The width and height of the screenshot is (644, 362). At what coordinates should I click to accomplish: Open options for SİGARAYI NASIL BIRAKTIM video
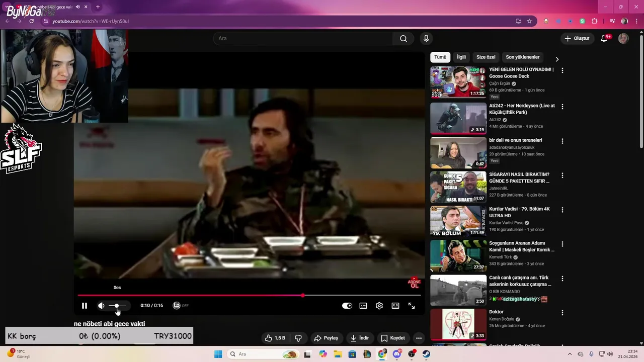562,175
